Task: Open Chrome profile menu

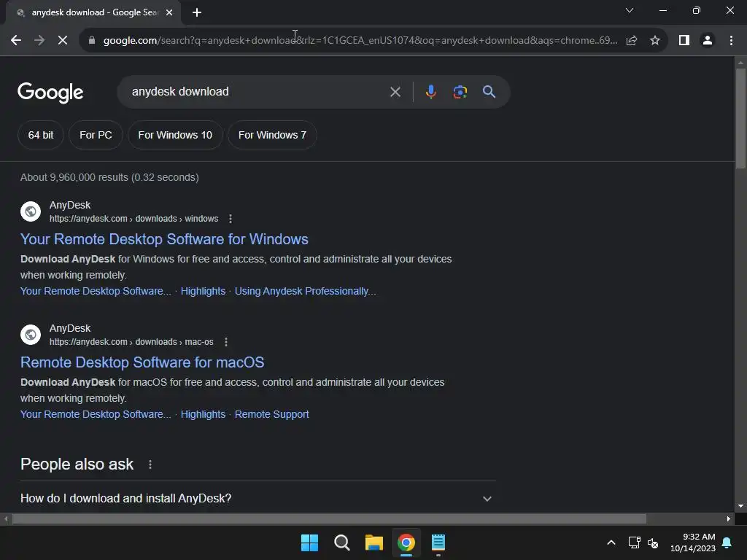Action: (x=708, y=41)
